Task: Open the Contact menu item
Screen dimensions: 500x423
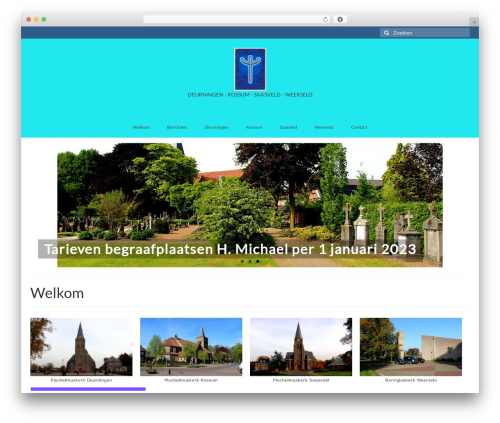Action: [359, 127]
